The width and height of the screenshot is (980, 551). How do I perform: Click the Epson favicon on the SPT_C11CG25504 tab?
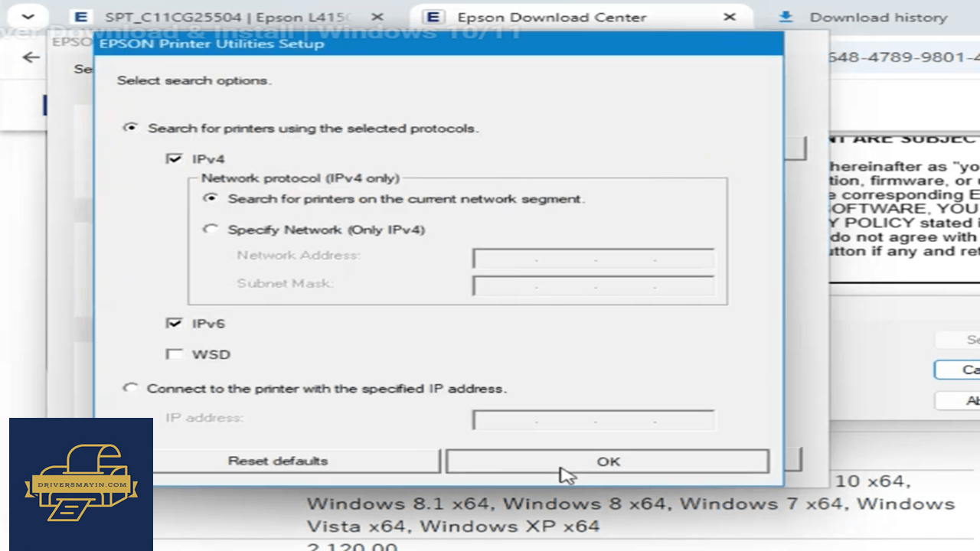coord(80,17)
